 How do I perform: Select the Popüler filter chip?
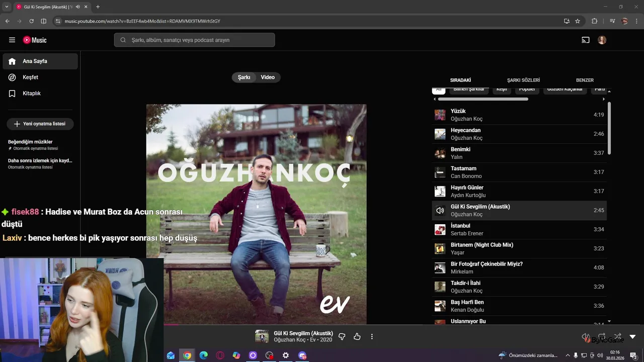click(527, 90)
